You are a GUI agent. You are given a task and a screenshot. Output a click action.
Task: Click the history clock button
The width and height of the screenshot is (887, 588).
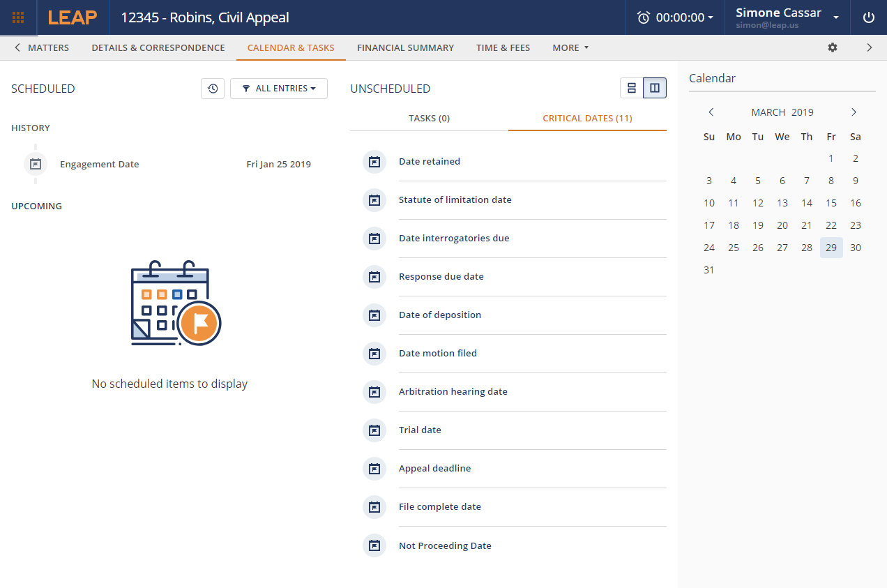[x=213, y=89]
